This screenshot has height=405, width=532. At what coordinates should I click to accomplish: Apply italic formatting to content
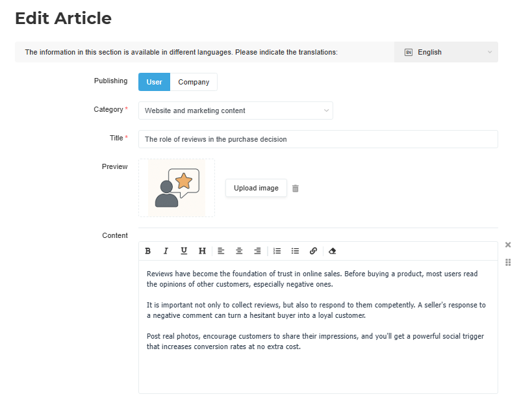[166, 251]
